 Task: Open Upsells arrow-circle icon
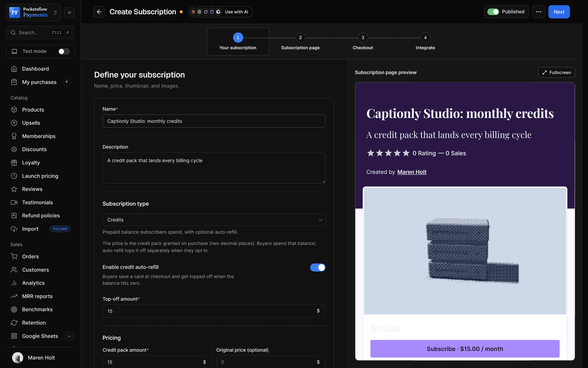(14, 123)
